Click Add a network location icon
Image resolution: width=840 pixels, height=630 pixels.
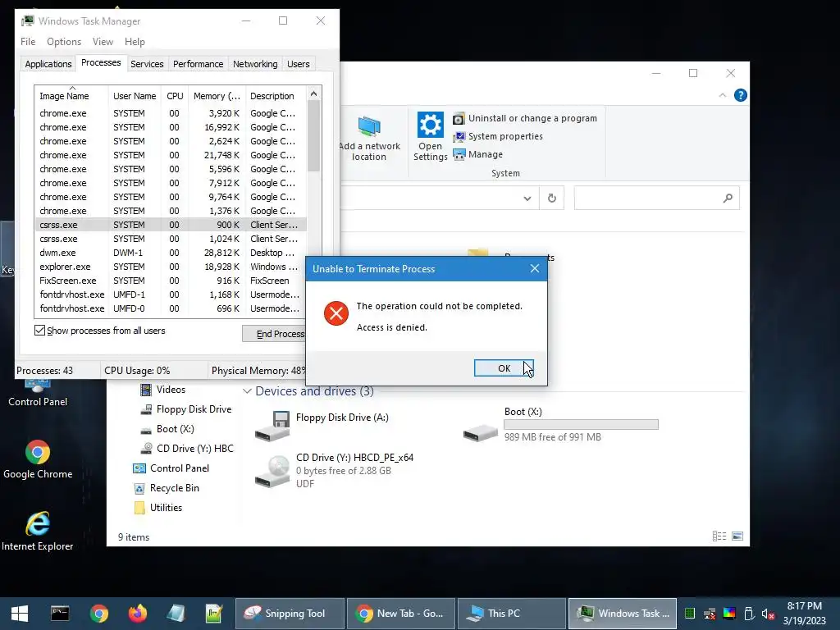point(369,126)
